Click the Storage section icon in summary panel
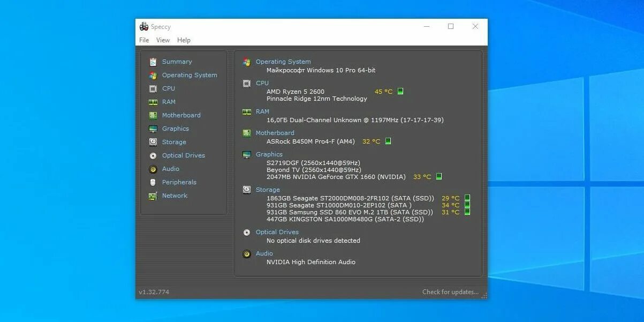This screenshot has height=322, width=644. (247, 190)
